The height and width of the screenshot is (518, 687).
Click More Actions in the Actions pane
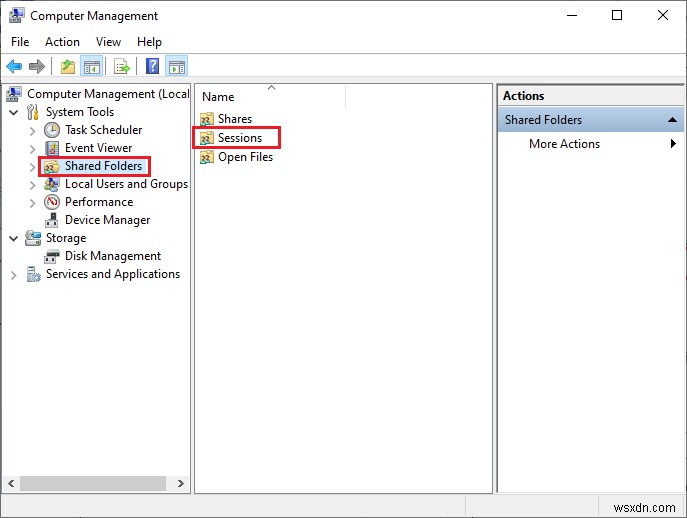[x=564, y=144]
